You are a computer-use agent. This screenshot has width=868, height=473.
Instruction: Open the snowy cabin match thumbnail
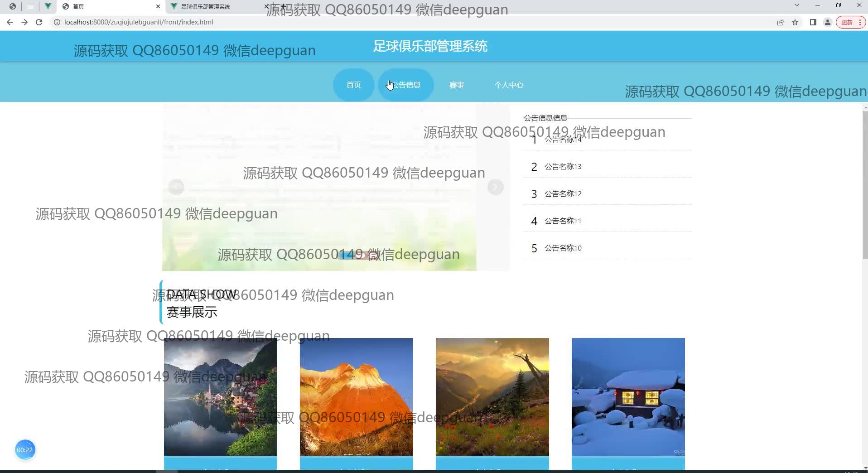[628, 397]
